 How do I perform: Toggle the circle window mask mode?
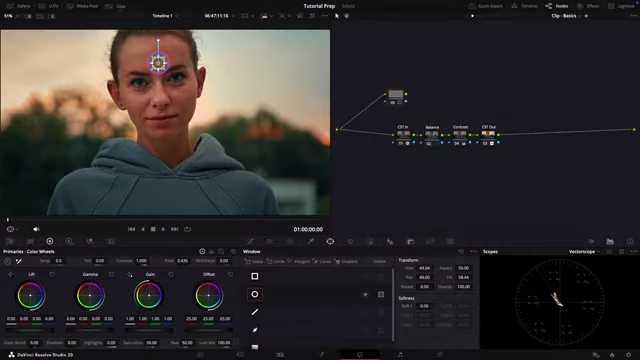(381, 294)
